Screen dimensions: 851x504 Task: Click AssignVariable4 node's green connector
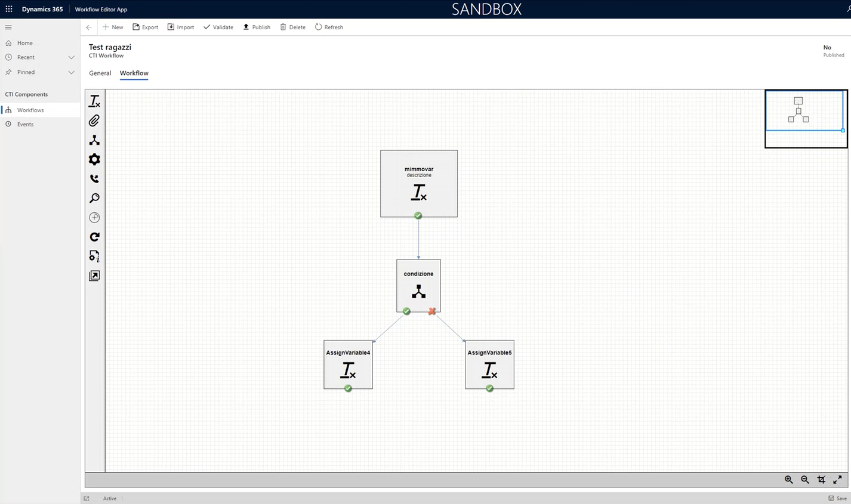point(348,388)
